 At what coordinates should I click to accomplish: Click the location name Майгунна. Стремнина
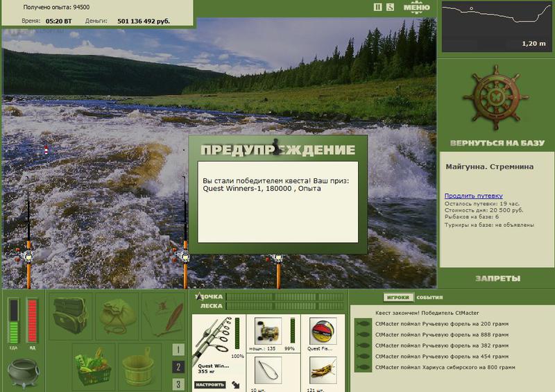coord(489,167)
